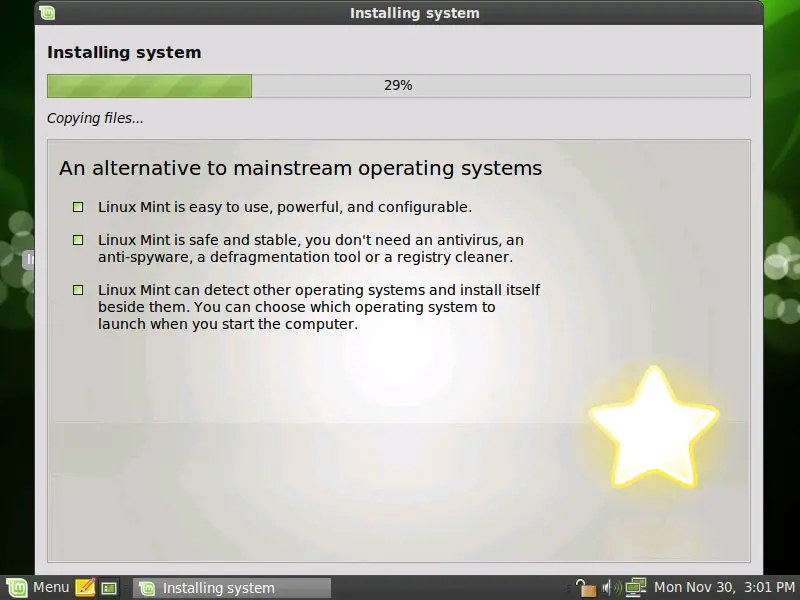
Task: Click the Linux Mint logo in the title bar
Action: (47, 13)
